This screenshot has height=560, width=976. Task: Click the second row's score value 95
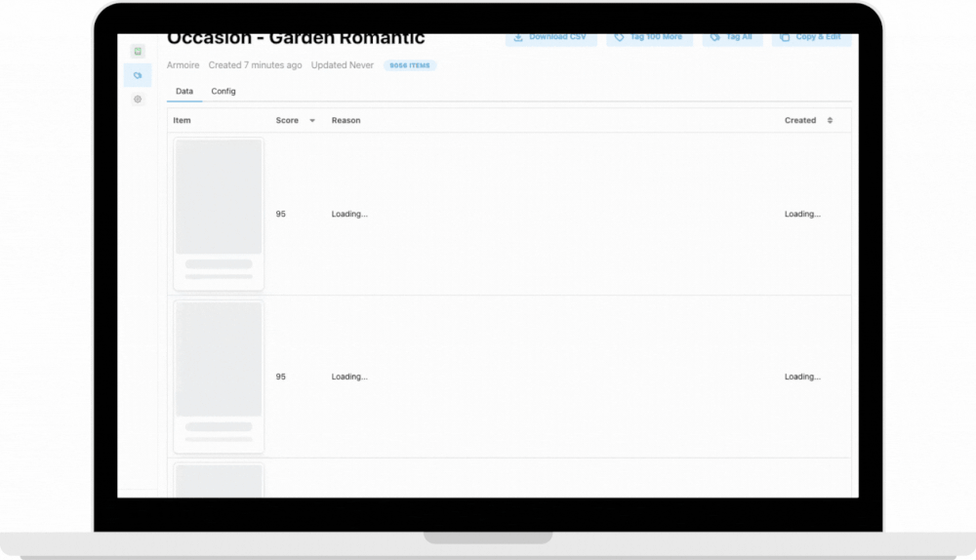(281, 377)
